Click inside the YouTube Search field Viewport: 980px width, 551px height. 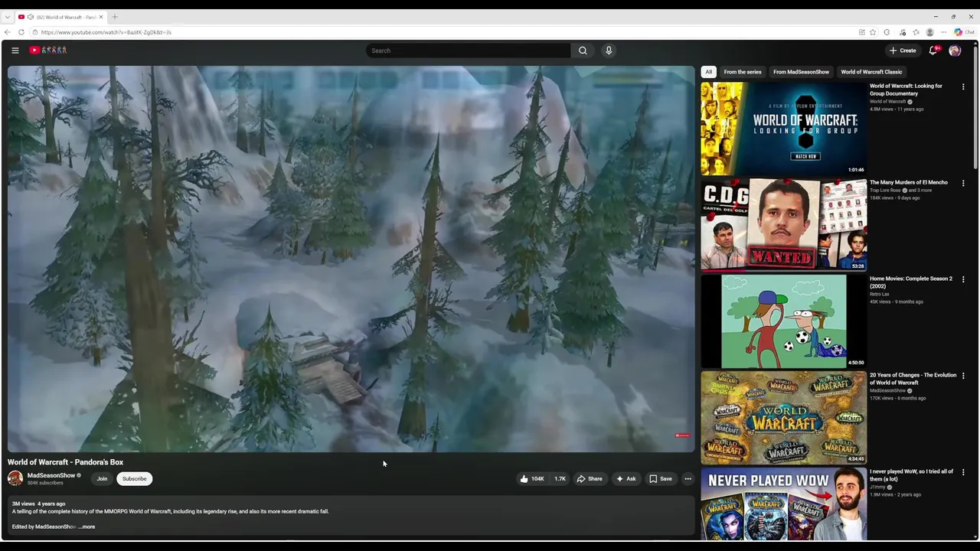click(468, 51)
